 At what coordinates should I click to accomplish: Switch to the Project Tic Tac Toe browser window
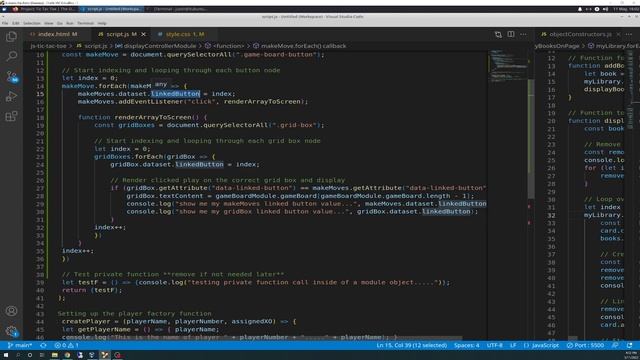(x=44, y=9)
